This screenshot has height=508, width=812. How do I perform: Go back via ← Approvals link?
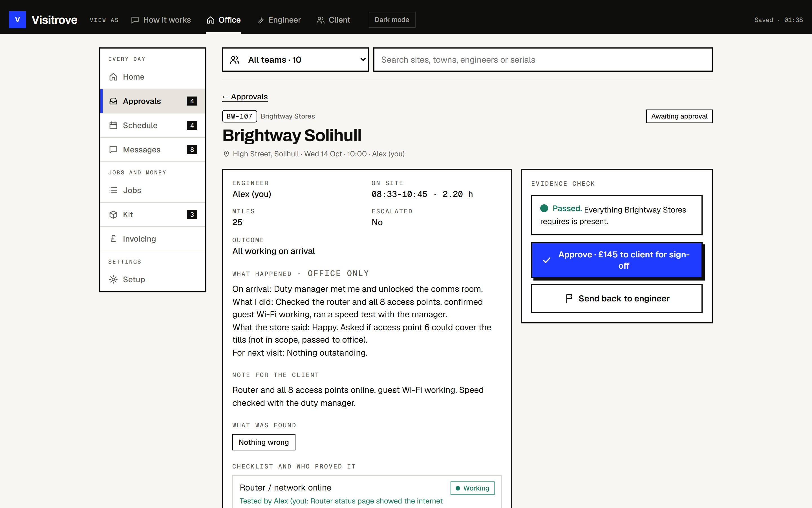pyautogui.click(x=245, y=97)
